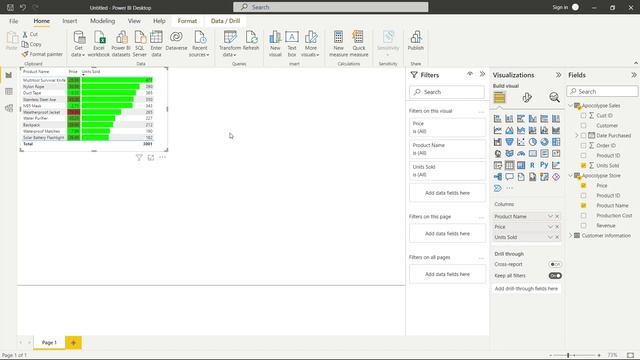Choose the area chart visualization
Image resolution: width=640 pixels, height=360 pixels.
[509, 130]
